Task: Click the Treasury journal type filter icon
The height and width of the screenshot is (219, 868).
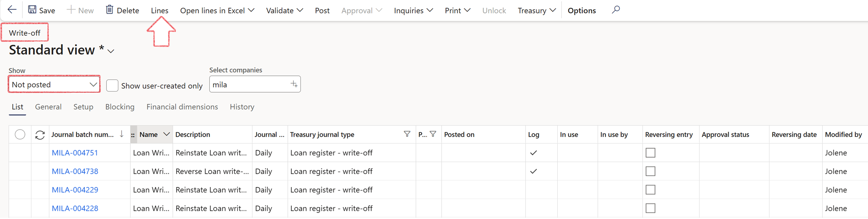Action: (407, 134)
